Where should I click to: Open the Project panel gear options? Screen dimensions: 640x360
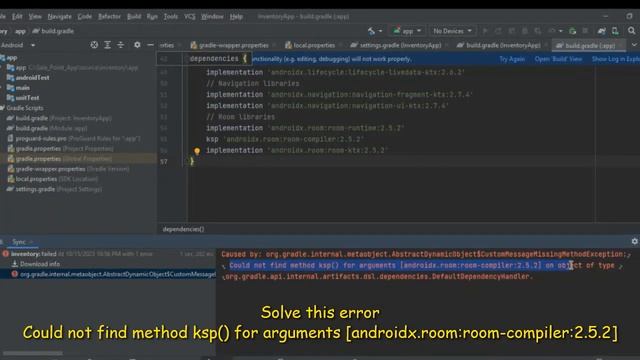coord(137,45)
